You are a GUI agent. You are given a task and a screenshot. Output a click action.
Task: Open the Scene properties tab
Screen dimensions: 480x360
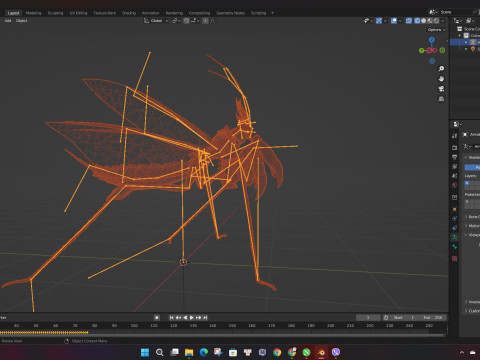point(455,176)
